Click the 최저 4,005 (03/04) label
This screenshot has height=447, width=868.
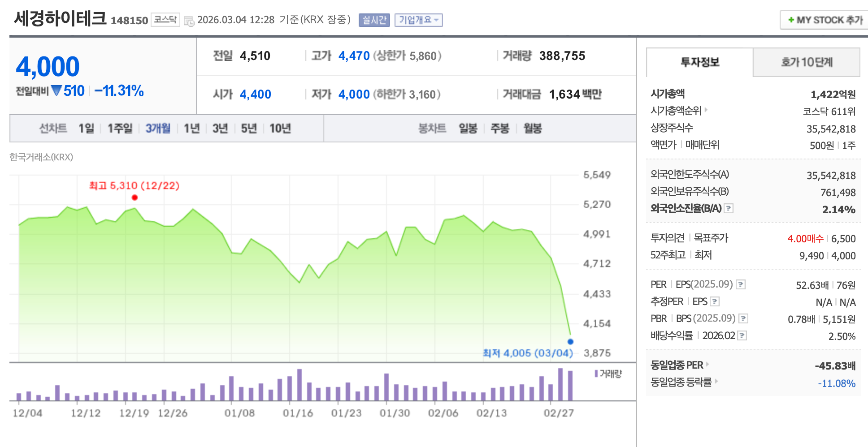(528, 353)
